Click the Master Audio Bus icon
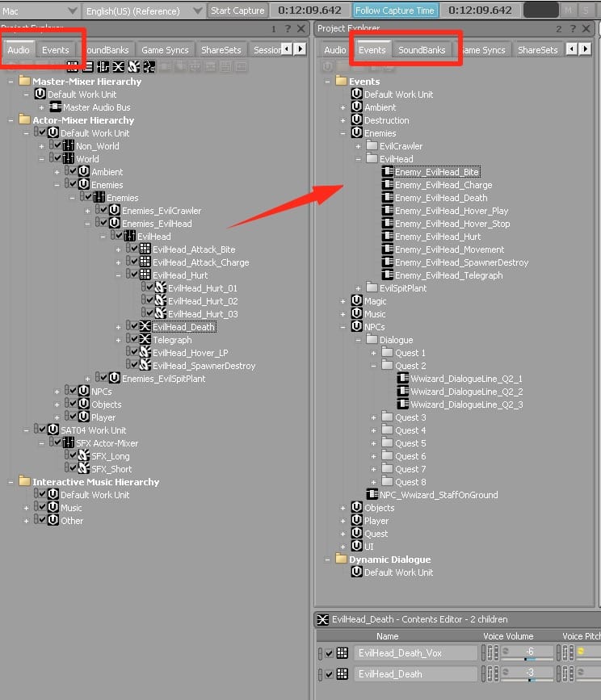The width and height of the screenshot is (601, 700). tap(56, 107)
